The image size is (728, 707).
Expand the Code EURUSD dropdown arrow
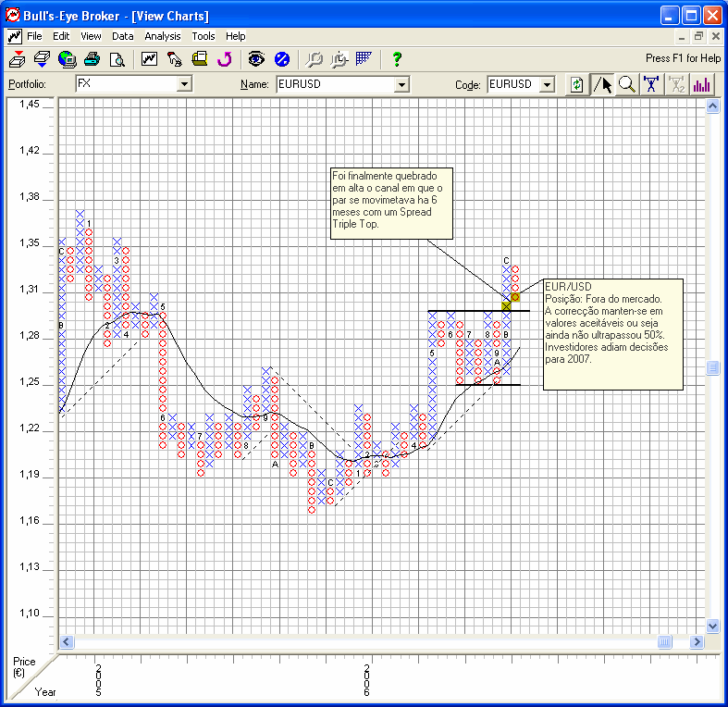pos(548,84)
